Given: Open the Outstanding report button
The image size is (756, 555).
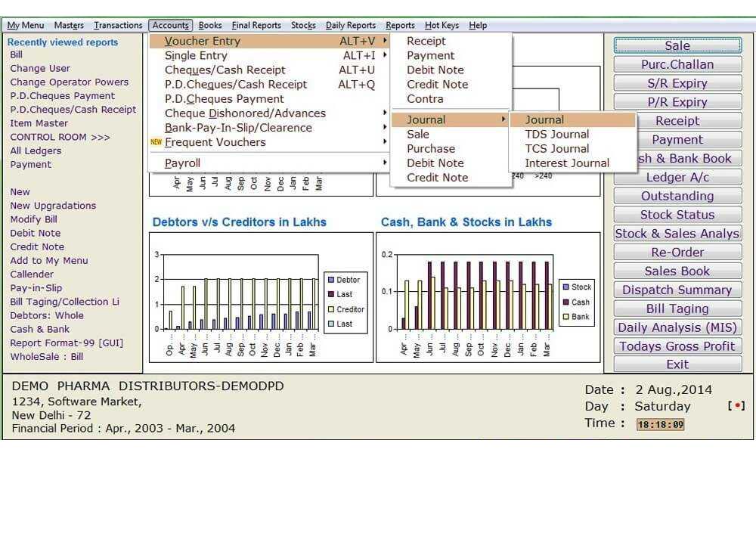Looking at the screenshot, I should coord(677,197).
